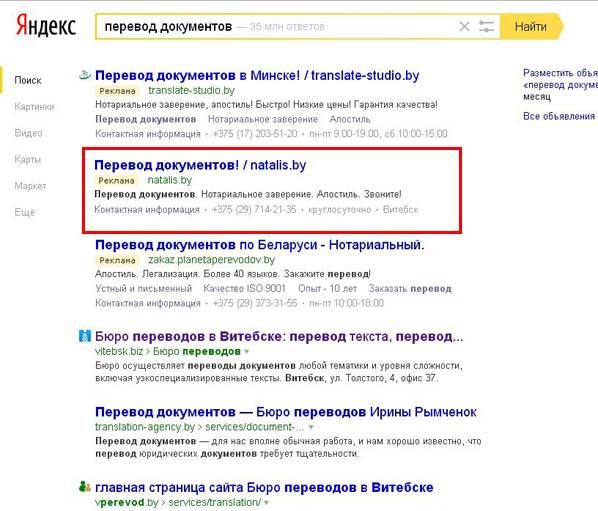The image size is (598, 511).
Task: Open Контактная информация for natalis.by ad
Action: (147, 209)
